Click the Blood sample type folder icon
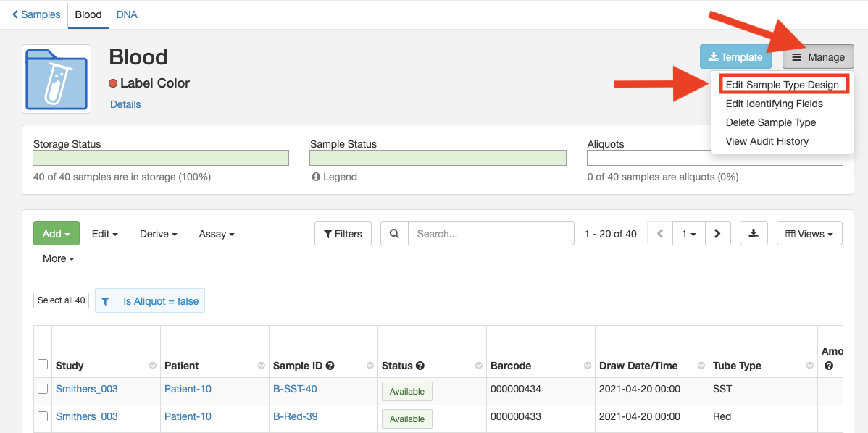The width and height of the screenshot is (868, 433). pos(57,79)
